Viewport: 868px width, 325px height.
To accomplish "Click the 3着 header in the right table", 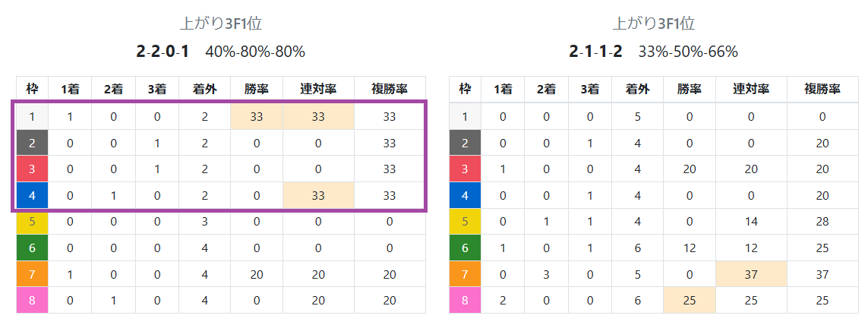I will click(590, 89).
